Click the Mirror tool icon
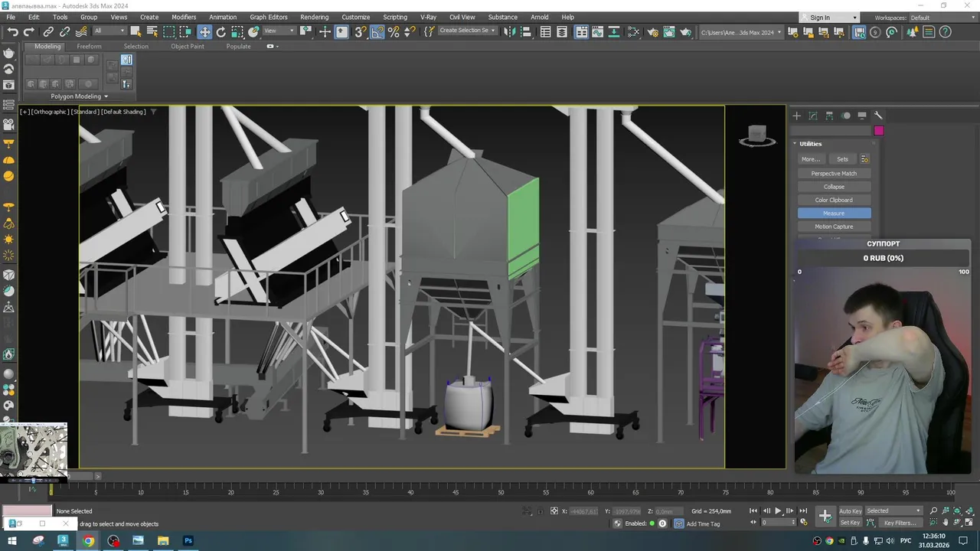The height and width of the screenshot is (551, 980). pos(509,32)
